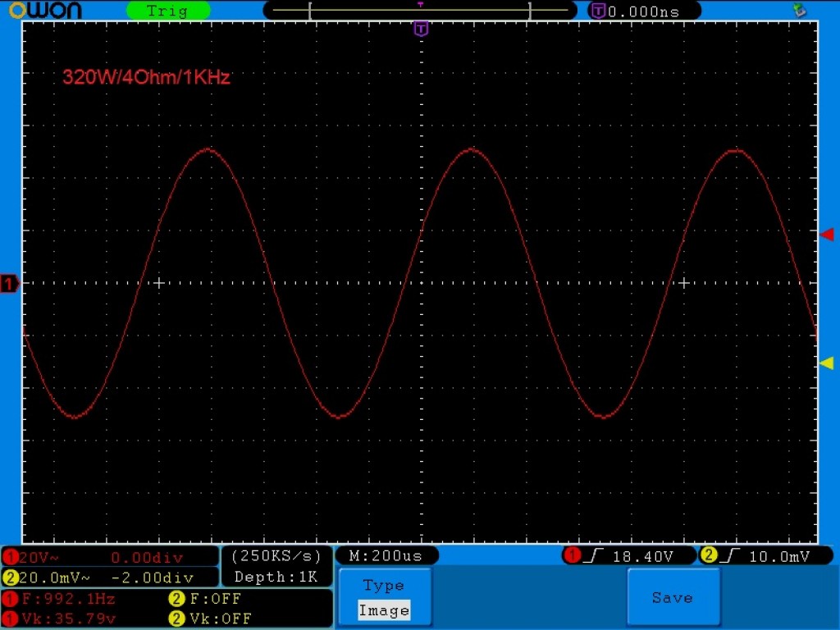840x630 pixels.
Task: Click the channel 2 rising edge trigger icon
Action: click(729, 556)
